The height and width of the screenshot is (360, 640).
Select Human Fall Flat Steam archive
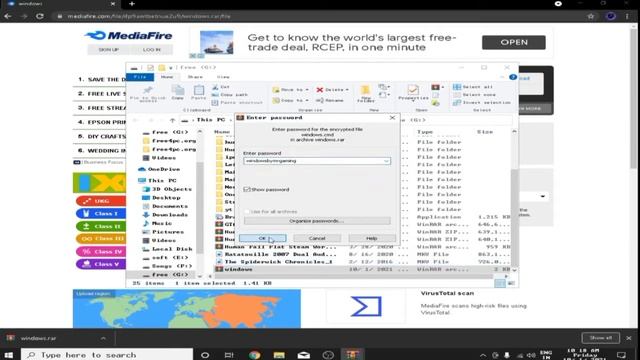(362, 247)
